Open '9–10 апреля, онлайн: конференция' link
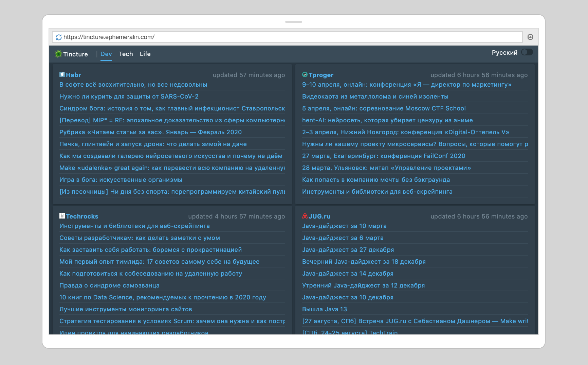Screen dimensions: 588x365 tap(407, 85)
